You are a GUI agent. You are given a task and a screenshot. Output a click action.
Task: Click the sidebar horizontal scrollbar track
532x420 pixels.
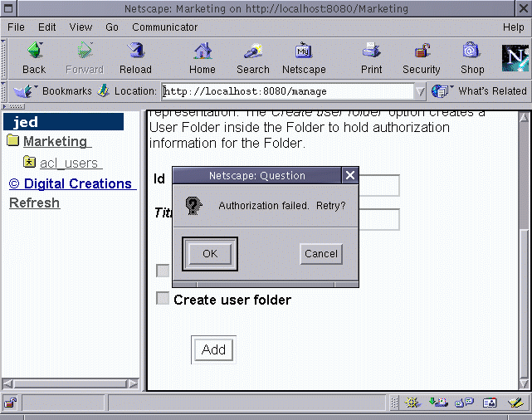71,383
